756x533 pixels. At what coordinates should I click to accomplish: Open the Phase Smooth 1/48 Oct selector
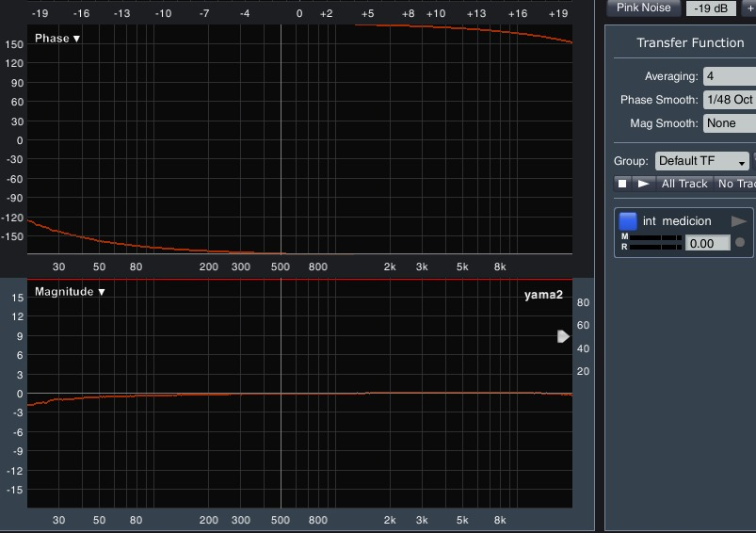729,100
